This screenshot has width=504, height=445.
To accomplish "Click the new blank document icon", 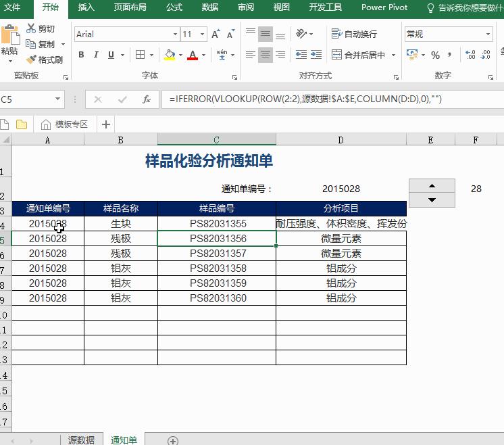I will 5,124.
